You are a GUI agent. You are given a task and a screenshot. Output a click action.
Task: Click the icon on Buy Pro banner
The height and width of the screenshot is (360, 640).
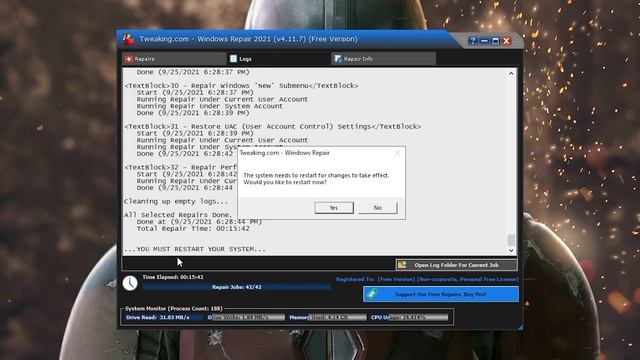click(x=372, y=294)
